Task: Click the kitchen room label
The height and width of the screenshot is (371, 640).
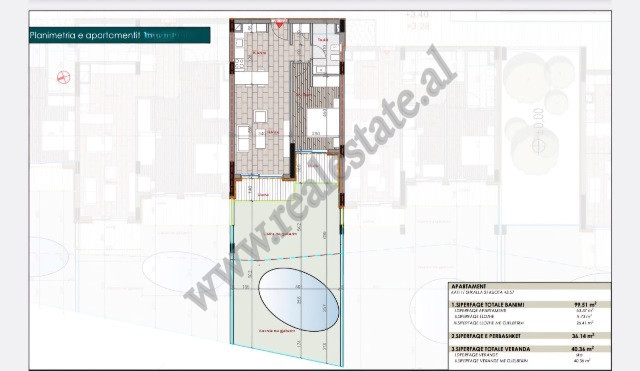Action: [x=260, y=53]
